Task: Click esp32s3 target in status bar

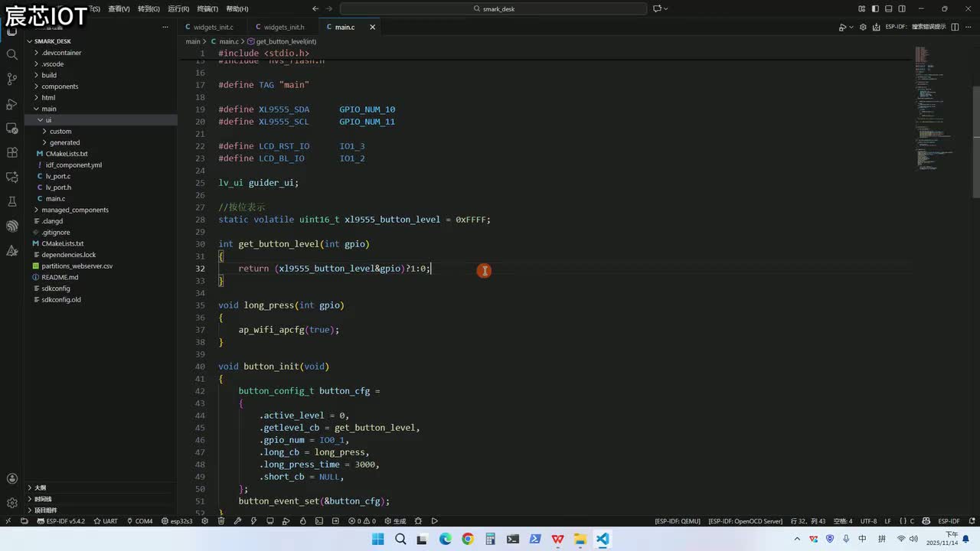Action: [177, 521]
